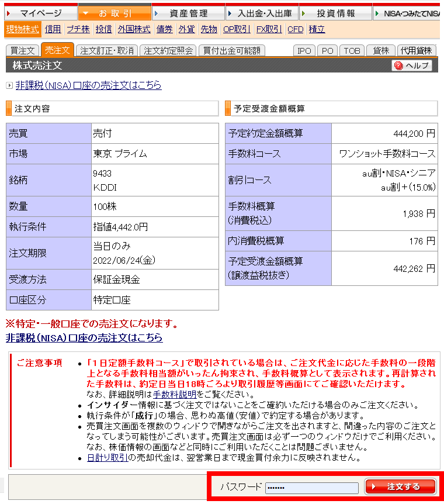
Task: Select 信用 in the submenu
Action: (53, 29)
